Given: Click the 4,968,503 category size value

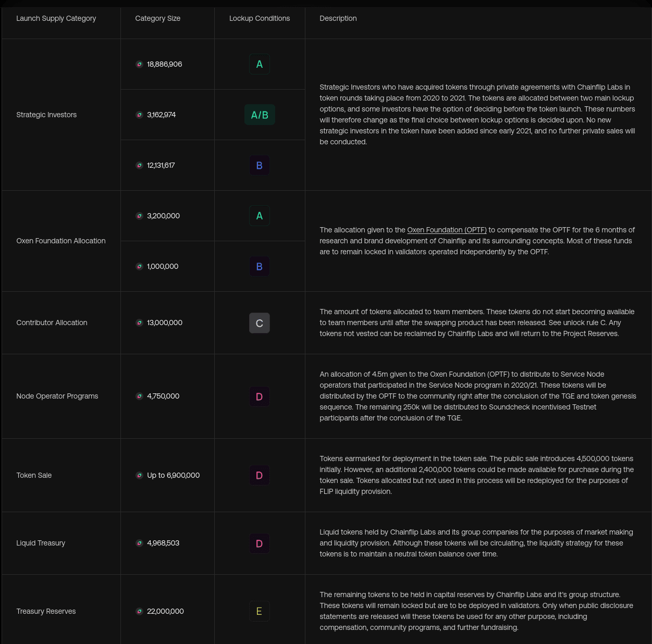Looking at the screenshot, I should click(x=163, y=543).
